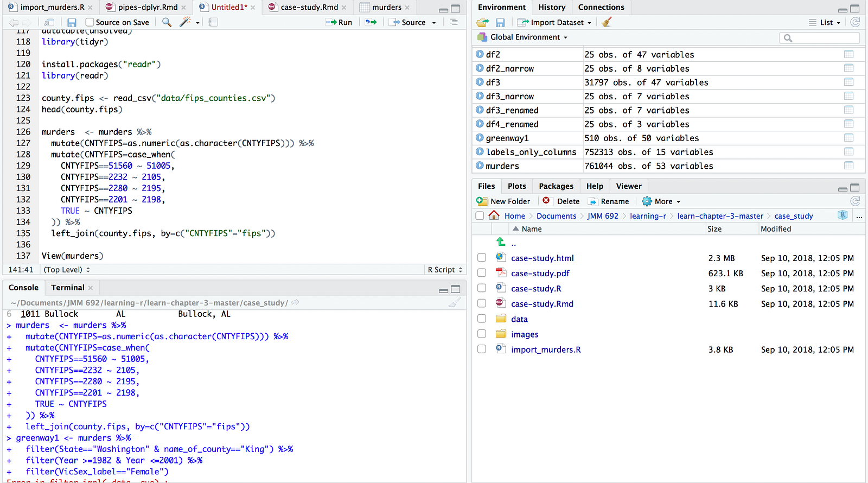Enable the Source on Save checkbox

pyautogui.click(x=90, y=22)
